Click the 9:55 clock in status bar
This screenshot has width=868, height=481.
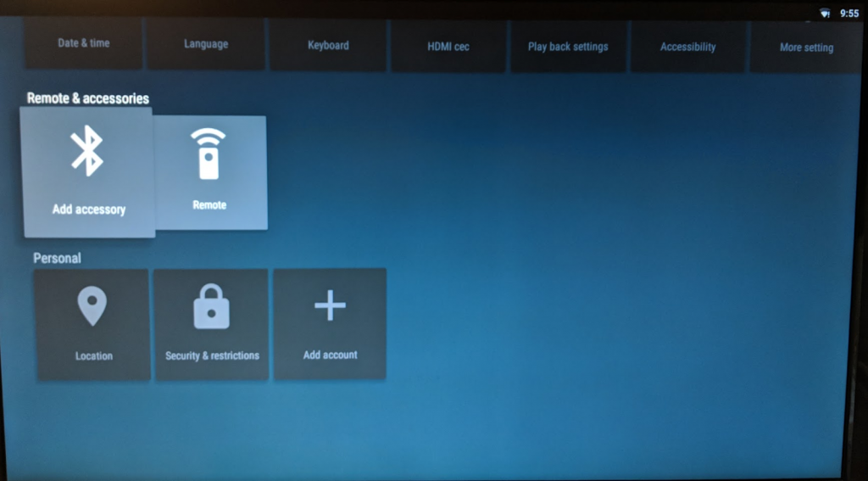pos(849,14)
